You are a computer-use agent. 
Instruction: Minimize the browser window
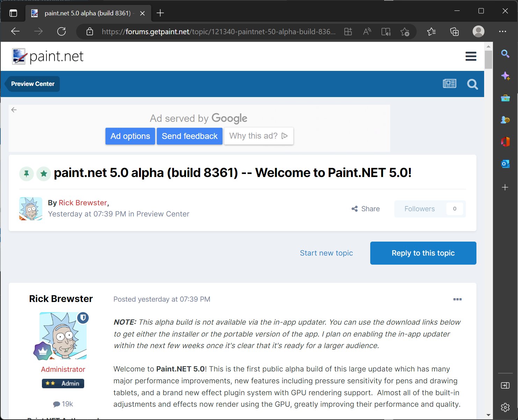point(457,11)
